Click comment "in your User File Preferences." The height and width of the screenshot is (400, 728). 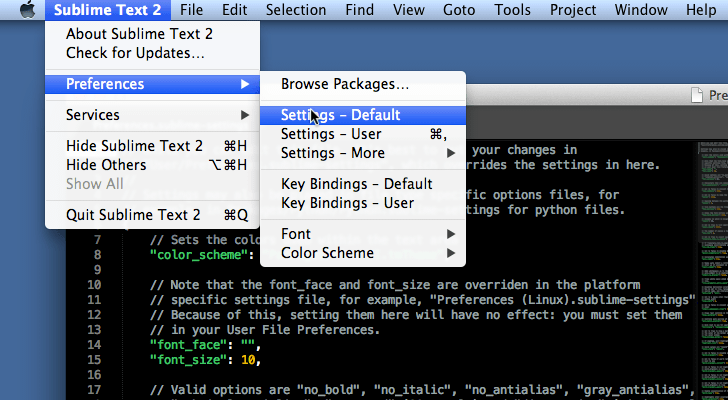pos(275,330)
